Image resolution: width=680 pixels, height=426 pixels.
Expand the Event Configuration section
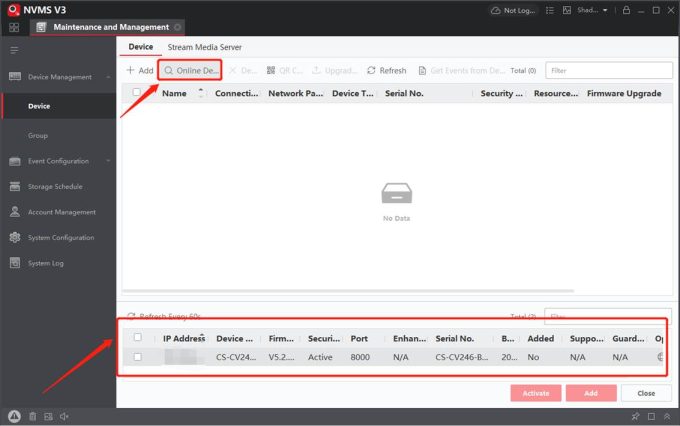click(x=107, y=161)
